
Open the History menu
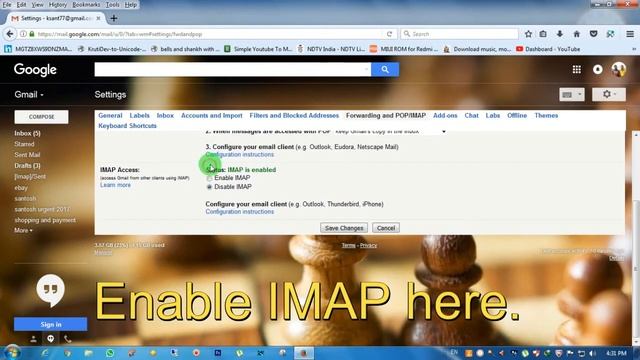coord(58,5)
